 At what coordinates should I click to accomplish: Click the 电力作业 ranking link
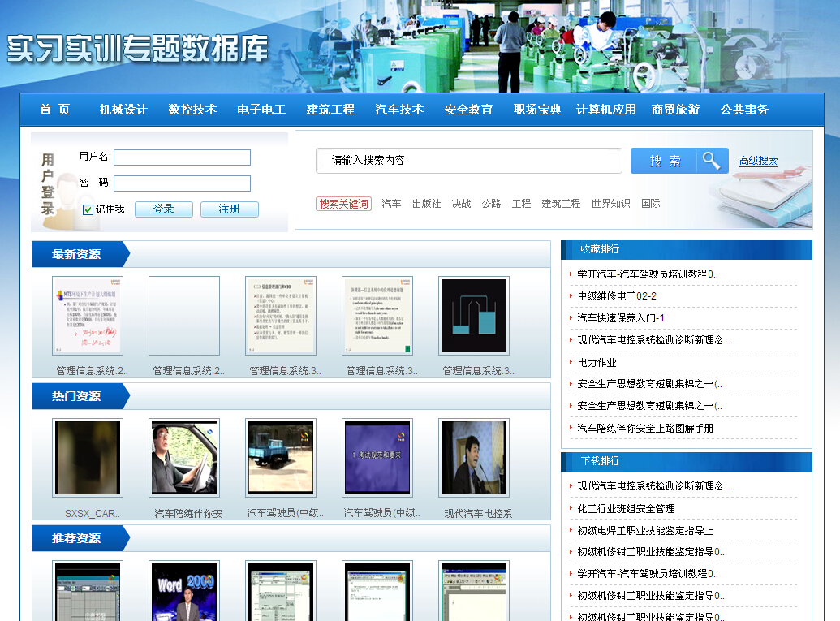597,362
